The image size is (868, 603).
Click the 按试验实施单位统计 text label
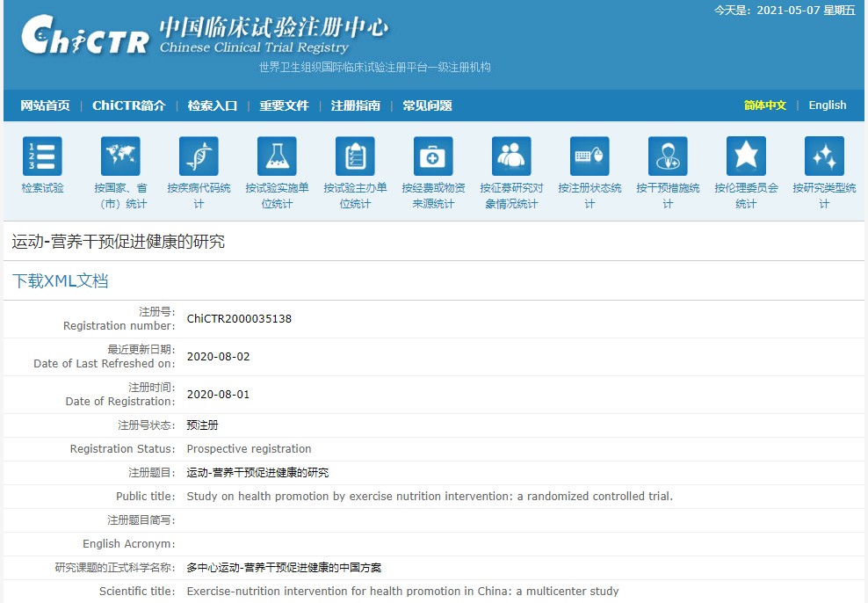pos(277,195)
